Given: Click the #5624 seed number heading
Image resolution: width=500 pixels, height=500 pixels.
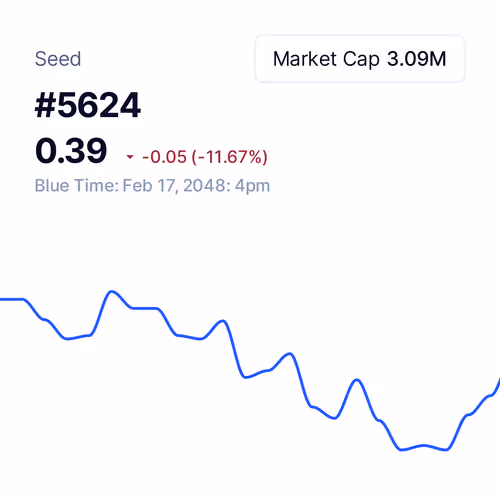Looking at the screenshot, I should point(88,105).
